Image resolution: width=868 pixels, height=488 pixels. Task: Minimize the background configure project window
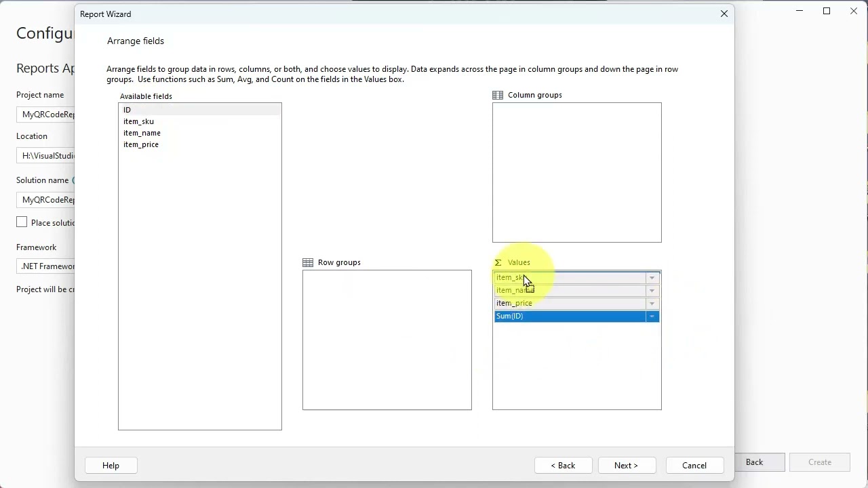(800, 11)
